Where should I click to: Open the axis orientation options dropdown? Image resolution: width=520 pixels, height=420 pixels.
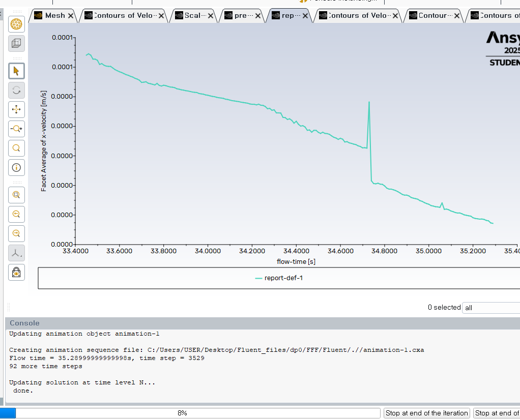(x=16, y=253)
